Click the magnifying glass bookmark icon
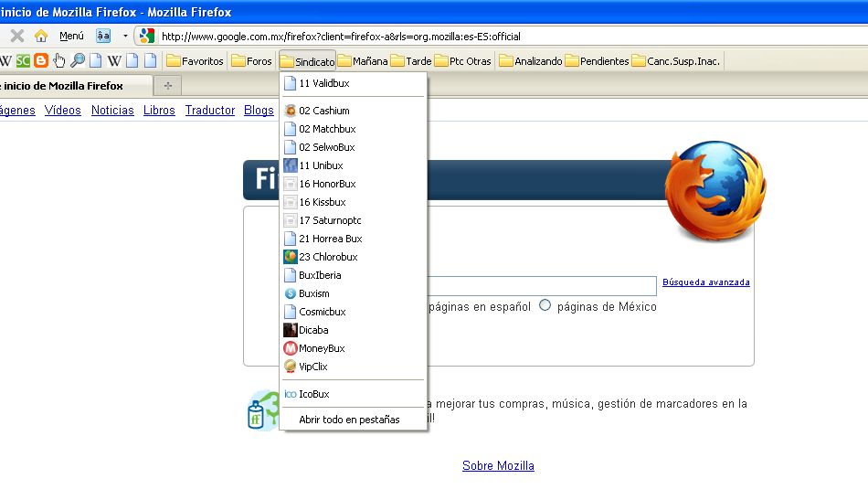868x500 pixels. coord(78,61)
